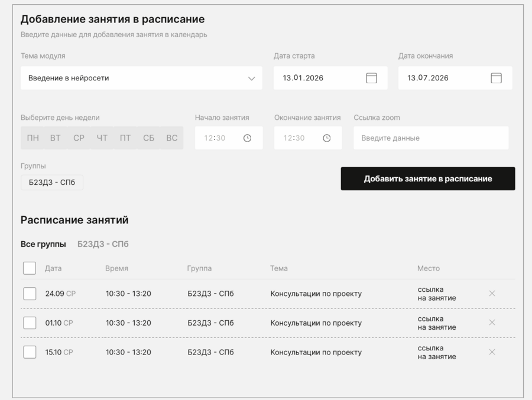Click group Б23Д3 - СПб in 24.09 row
Viewport: 532px width, 400px height.
click(x=210, y=294)
